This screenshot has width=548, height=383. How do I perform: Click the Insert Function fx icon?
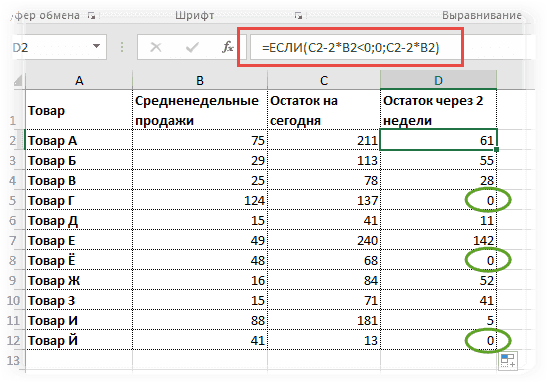pos(228,47)
